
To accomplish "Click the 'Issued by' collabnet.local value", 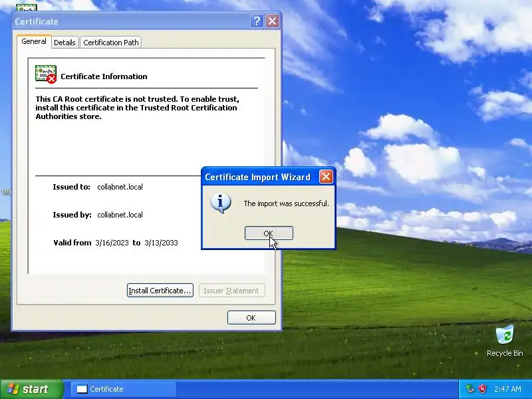I will coord(120,215).
